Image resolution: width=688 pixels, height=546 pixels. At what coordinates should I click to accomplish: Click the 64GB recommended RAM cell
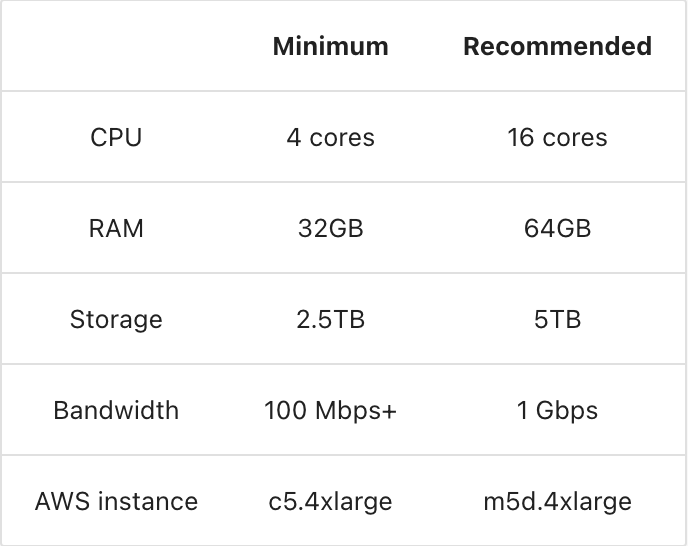click(557, 228)
